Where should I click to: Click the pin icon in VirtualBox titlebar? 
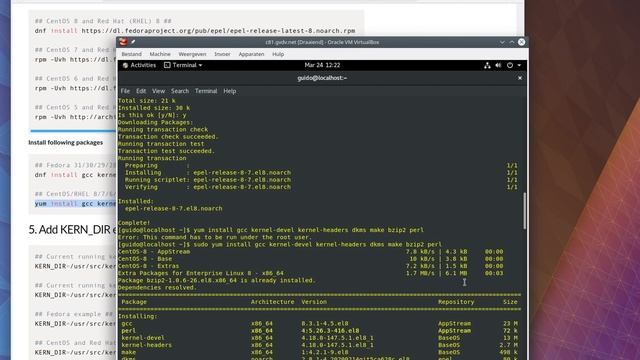[x=133, y=42]
